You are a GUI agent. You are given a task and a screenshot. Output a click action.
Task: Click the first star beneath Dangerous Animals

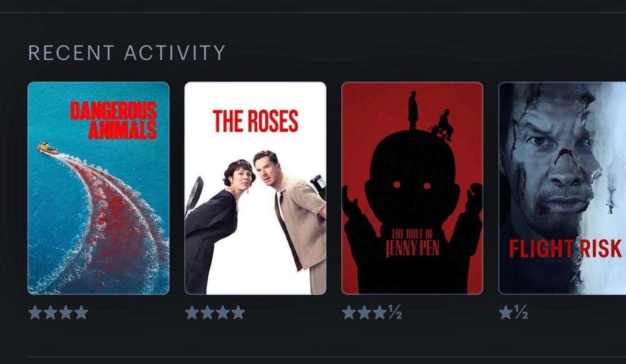pos(35,313)
